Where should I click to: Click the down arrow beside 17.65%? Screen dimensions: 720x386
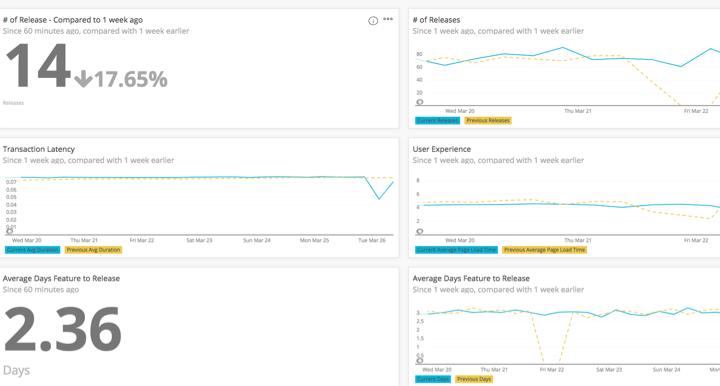[x=83, y=79]
